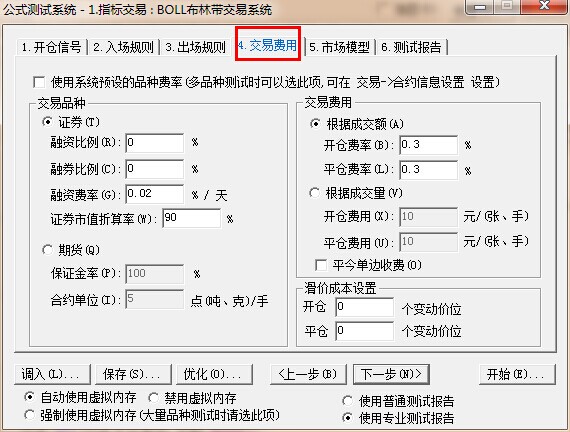The image size is (570, 432).
Task: Select 强制使用虚拟内存 option
Action: point(29,415)
